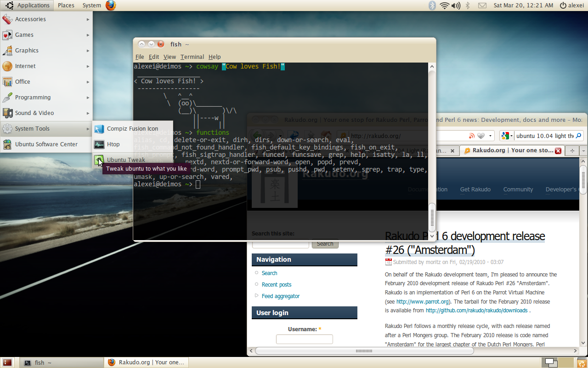This screenshot has width=588, height=368.
Task: Open the Rakudo Perl 6 release #26 headline
Action: (x=465, y=243)
